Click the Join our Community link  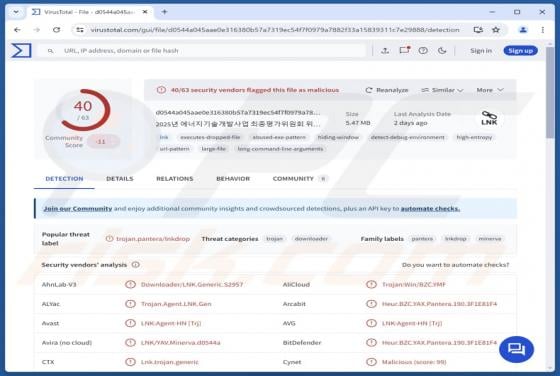click(x=78, y=209)
